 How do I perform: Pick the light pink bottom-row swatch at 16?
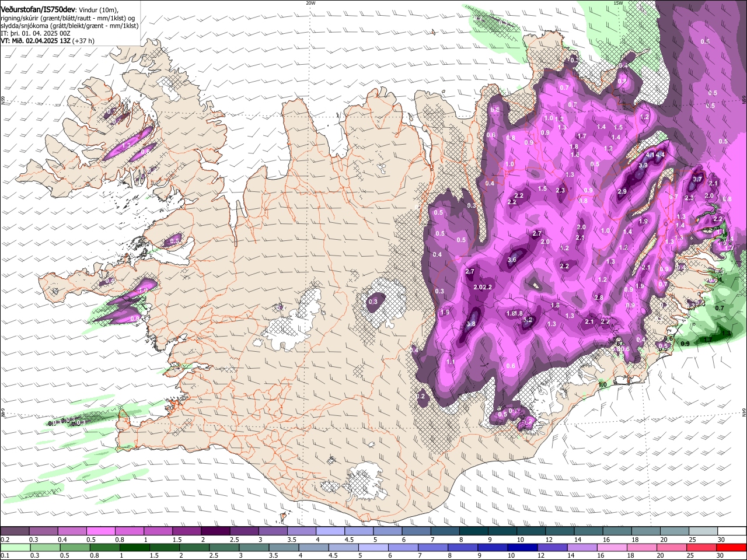[613, 548]
